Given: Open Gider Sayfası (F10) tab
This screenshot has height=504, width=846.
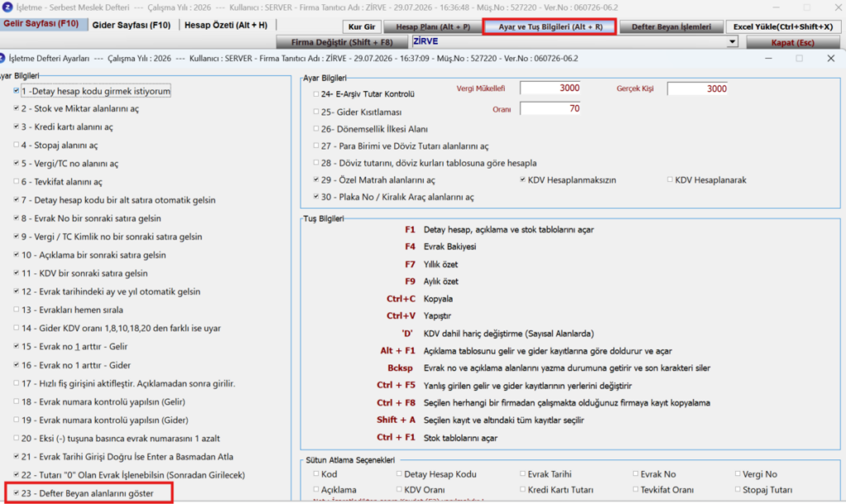Looking at the screenshot, I should (131, 25).
